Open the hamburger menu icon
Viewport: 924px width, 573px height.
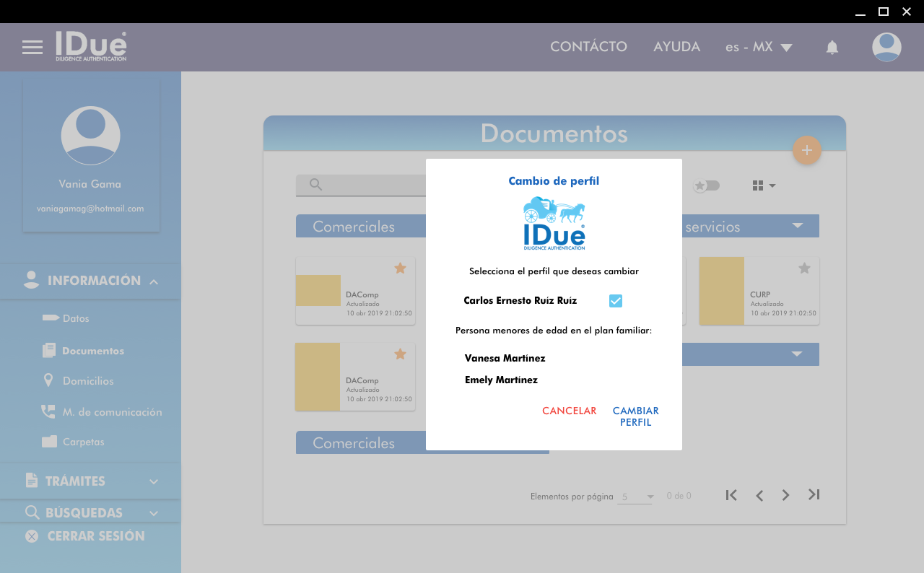point(32,48)
